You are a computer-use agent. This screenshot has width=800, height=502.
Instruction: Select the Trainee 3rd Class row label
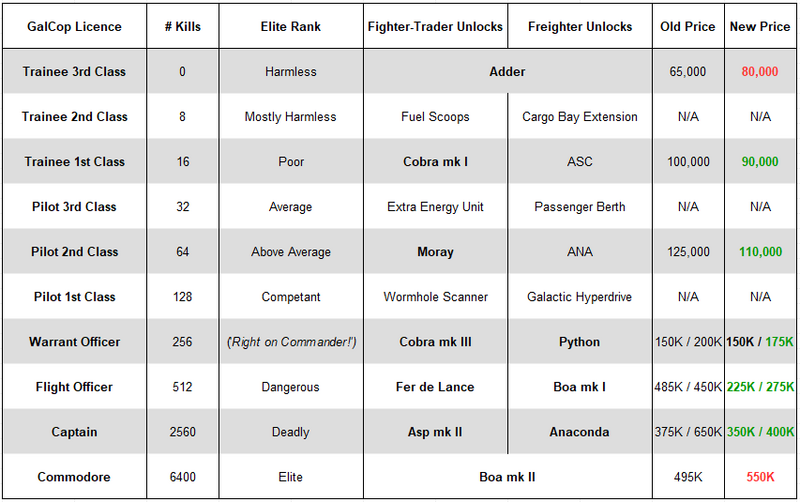pos(75,72)
